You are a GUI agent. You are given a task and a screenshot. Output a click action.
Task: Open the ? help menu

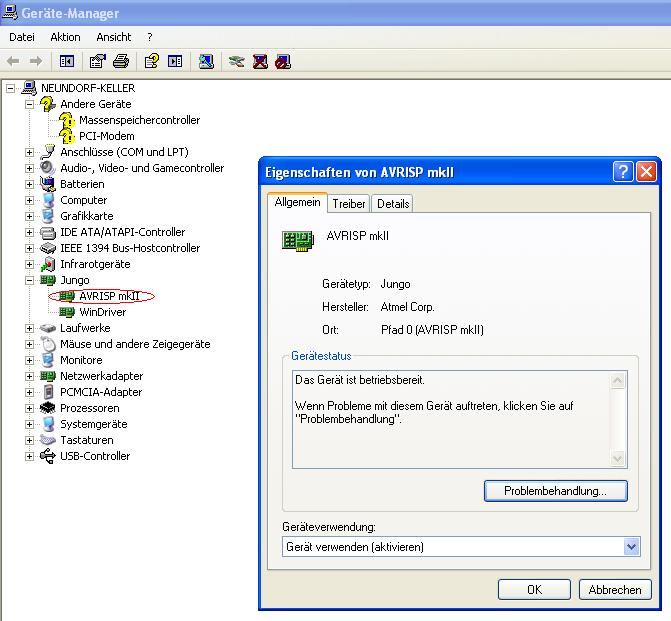coord(150,37)
